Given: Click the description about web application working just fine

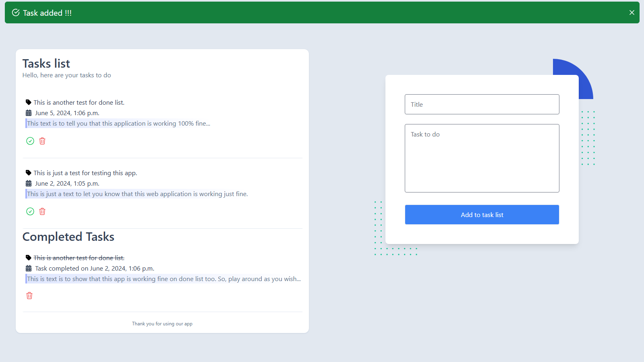Looking at the screenshot, I should point(138,194).
